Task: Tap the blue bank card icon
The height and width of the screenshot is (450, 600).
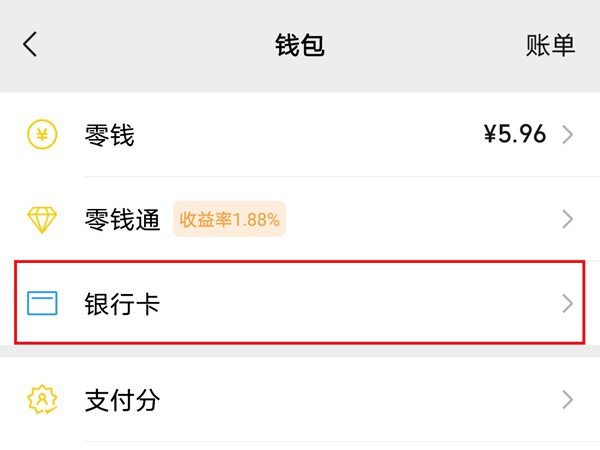Action: [x=42, y=303]
